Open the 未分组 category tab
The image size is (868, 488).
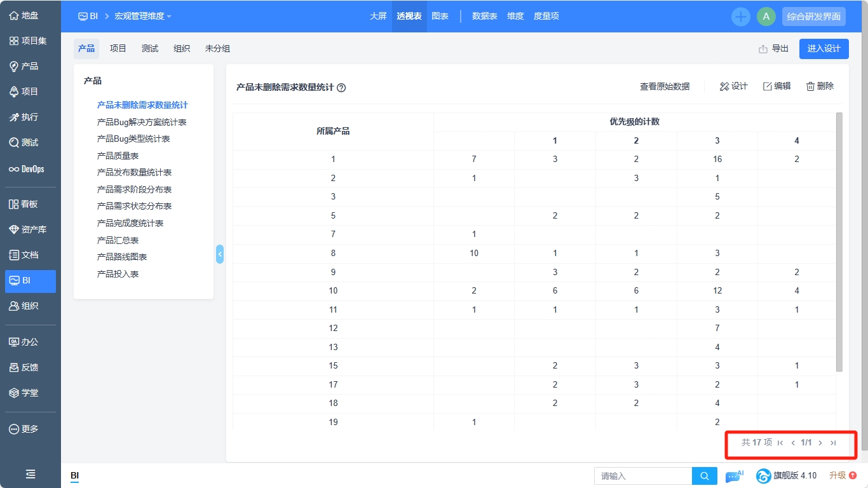pos(218,48)
